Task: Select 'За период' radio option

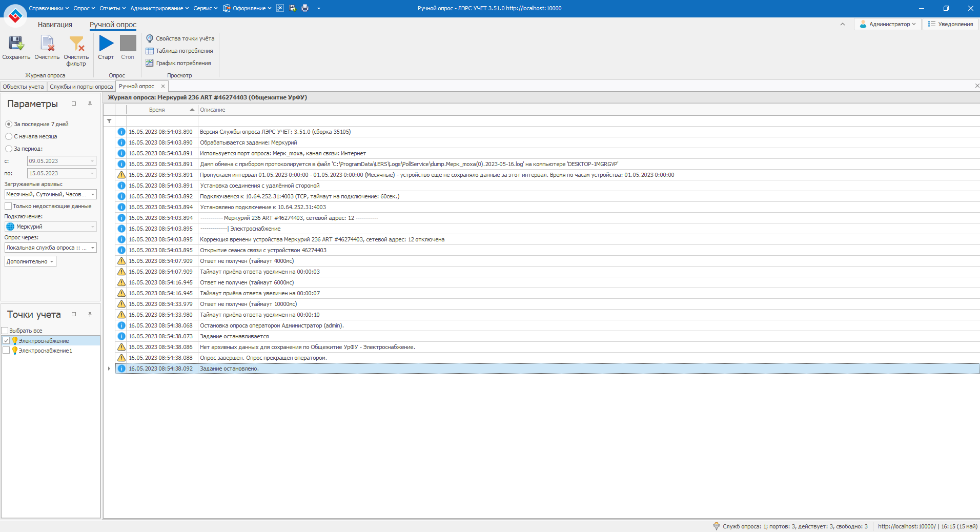Action: tap(9, 149)
